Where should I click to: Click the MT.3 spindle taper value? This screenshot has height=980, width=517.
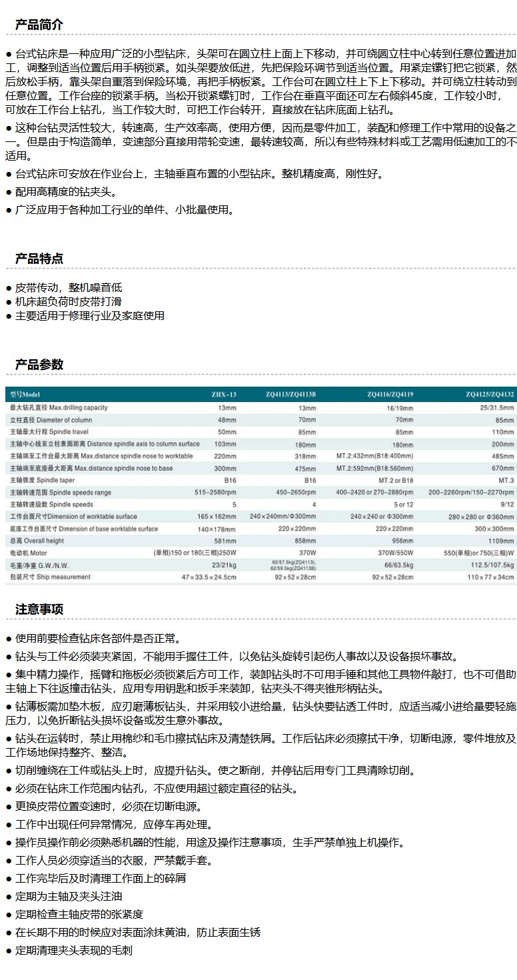coord(507,480)
